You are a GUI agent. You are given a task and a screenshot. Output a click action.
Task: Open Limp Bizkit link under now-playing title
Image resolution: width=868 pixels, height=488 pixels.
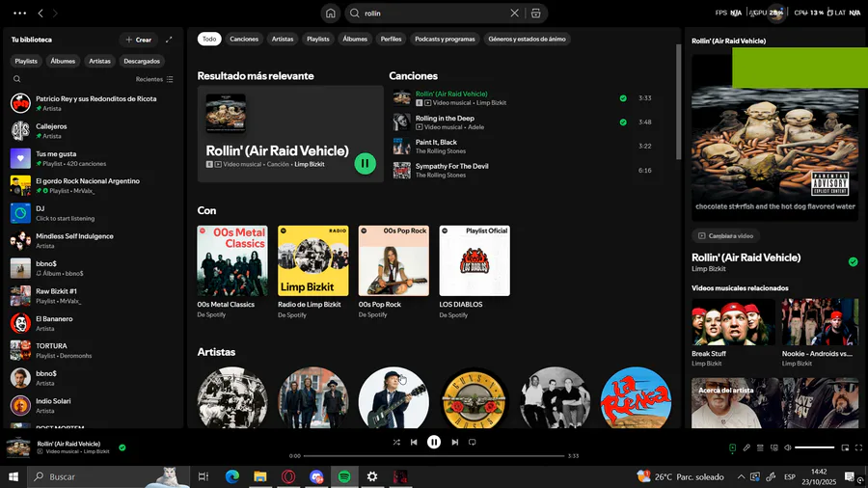(709, 269)
